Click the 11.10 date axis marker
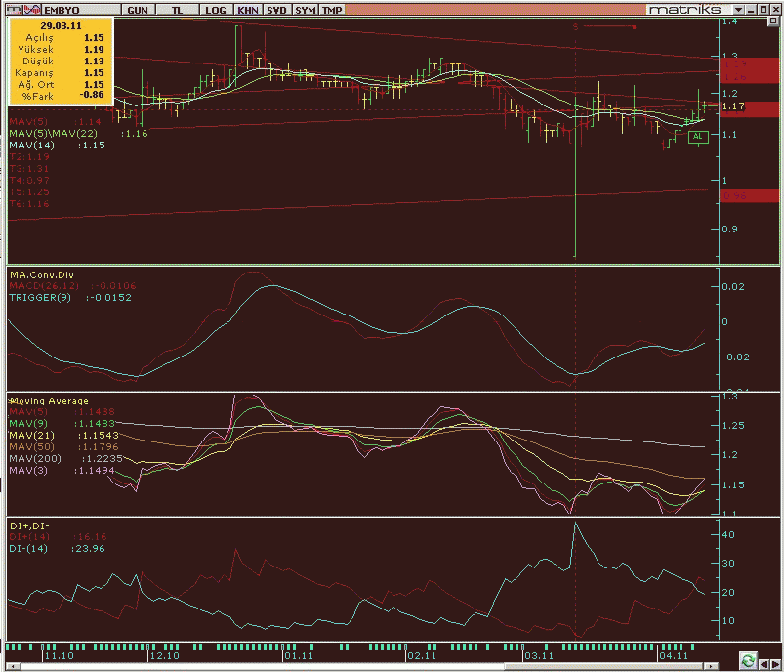Screen dimensions: 784x672 tap(59, 656)
